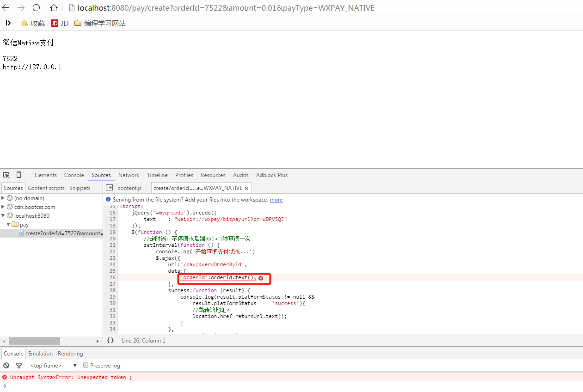Screen dimensions: 583x392
Task: Expand the bookmarks bar chevron
Action: click(x=8, y=23)
